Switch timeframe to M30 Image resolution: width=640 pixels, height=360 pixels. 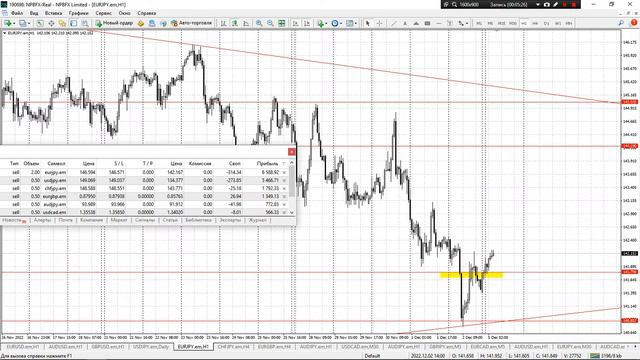tap(513, 23)
